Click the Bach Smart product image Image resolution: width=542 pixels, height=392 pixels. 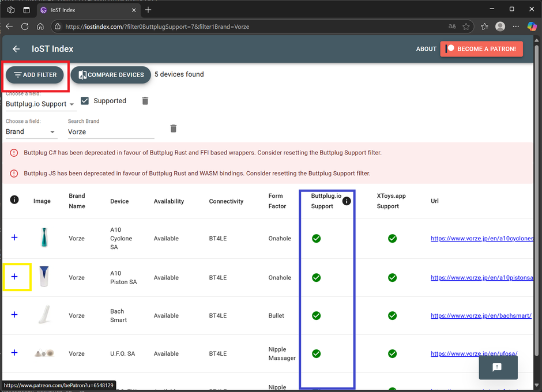(x=44, y=314)
